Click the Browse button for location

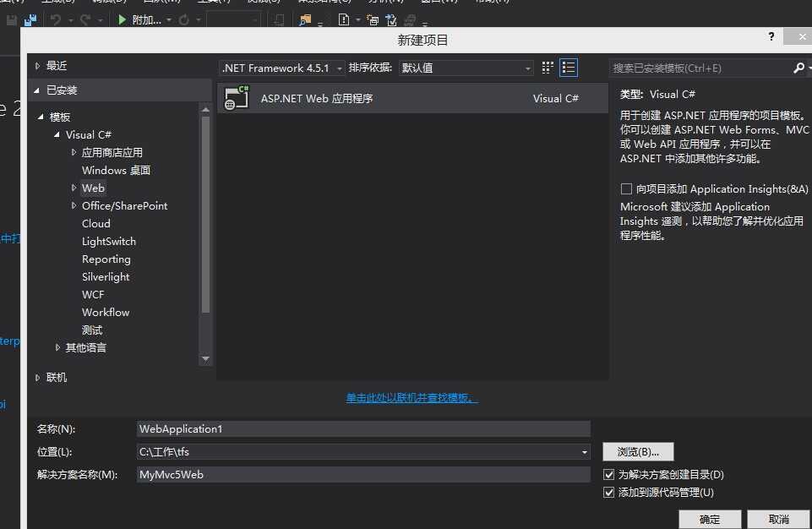[638, 451]
